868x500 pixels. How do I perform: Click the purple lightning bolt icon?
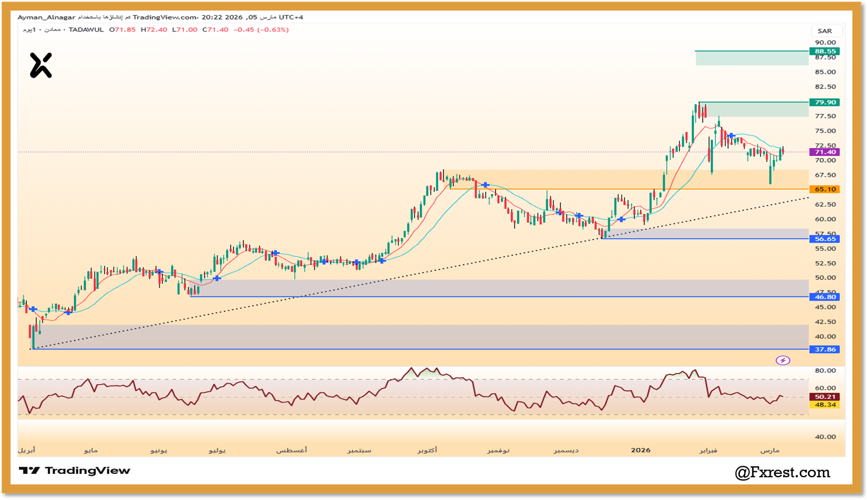tap(782, 360)
